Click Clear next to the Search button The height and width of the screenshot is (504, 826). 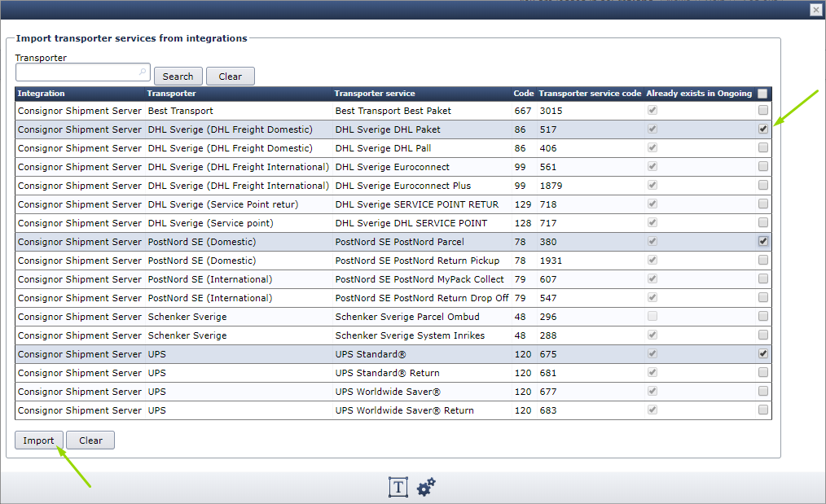point(231,77)
